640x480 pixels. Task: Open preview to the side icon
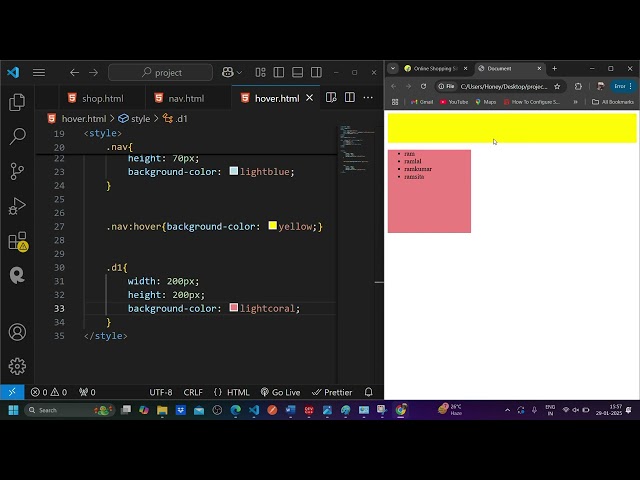click(x=331, y=98)
